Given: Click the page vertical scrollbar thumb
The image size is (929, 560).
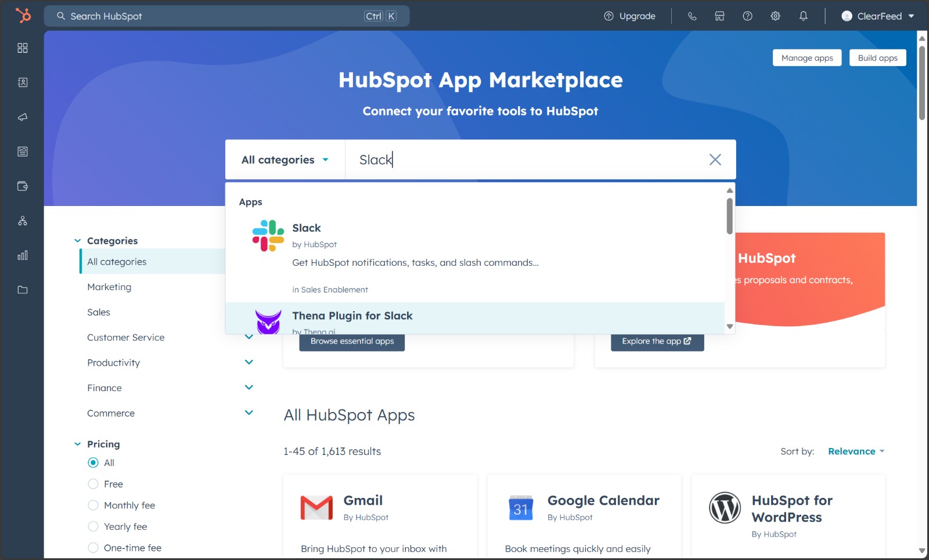Looking at the screenshot, I should (922, 82).
